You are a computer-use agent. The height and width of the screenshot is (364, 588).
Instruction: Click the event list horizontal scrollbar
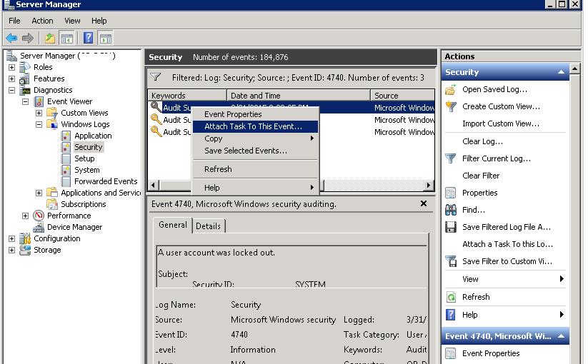[x=286, y=186]
